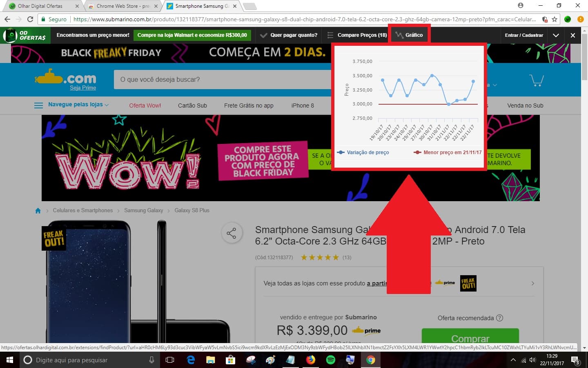This screenshot has width=588, height=368.
Task: Switch to Olhar Digital Ofertas tab
Action: pos(40,6)
